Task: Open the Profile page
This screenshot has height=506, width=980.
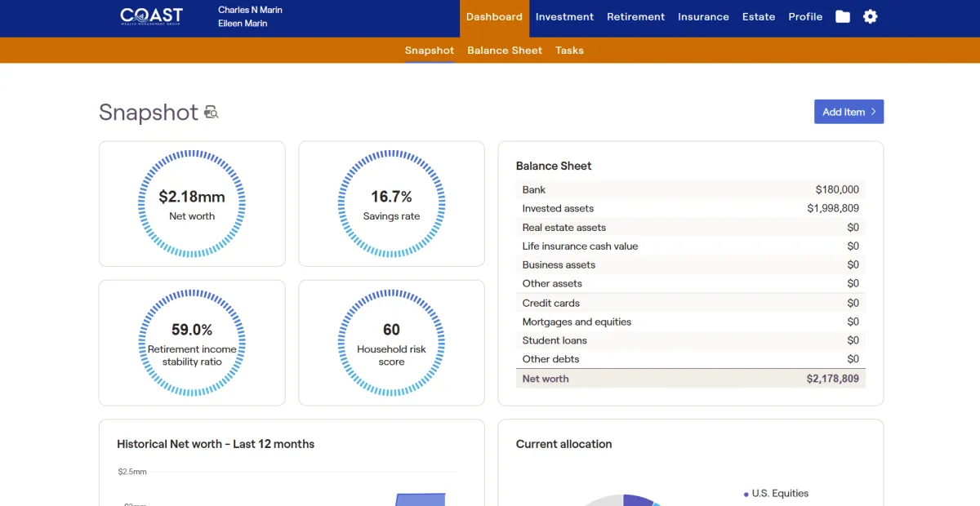Action: click(805, 16)
